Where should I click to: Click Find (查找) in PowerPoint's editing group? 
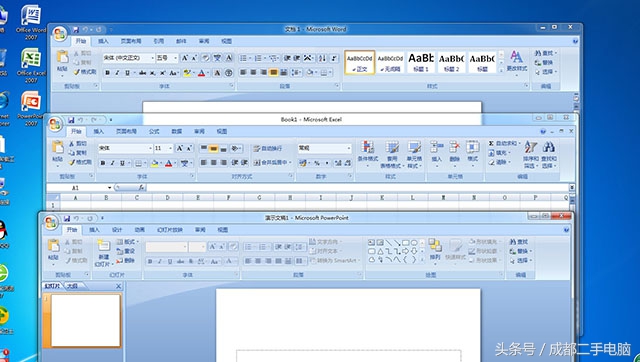(x=519, y=242)
